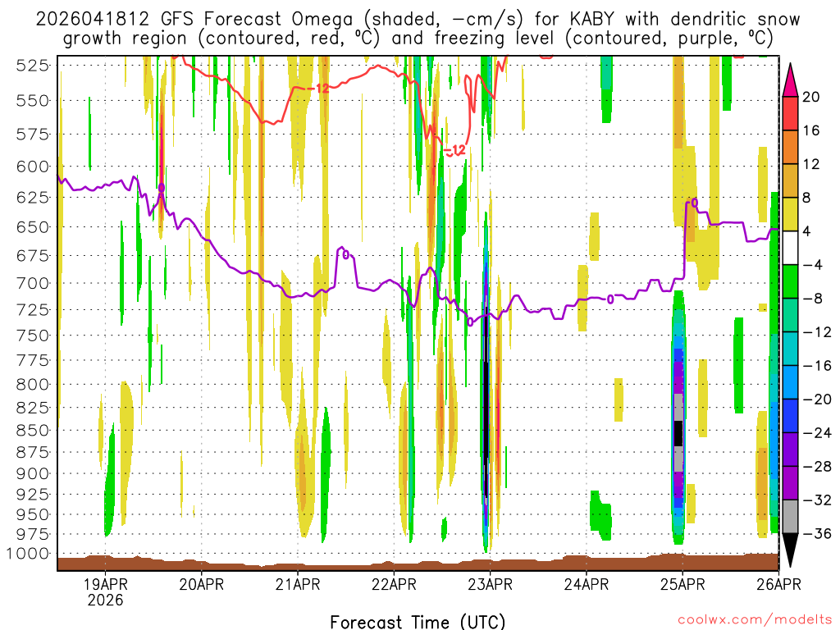840x630 pixels.
Task: Click the 20APR time axis label
Action: tap(202, 584)
